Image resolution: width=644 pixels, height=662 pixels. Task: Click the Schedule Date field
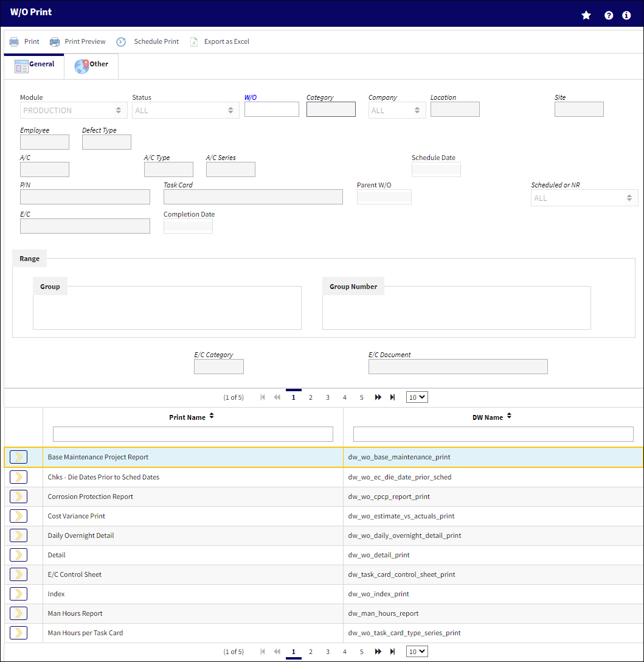tap(436, 169)
